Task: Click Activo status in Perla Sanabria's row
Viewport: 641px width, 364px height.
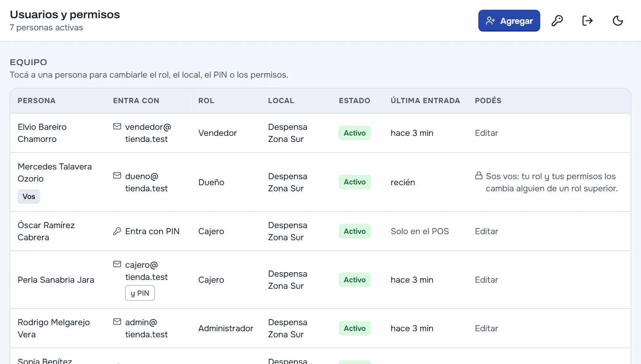Action: (x=355, y=280)
